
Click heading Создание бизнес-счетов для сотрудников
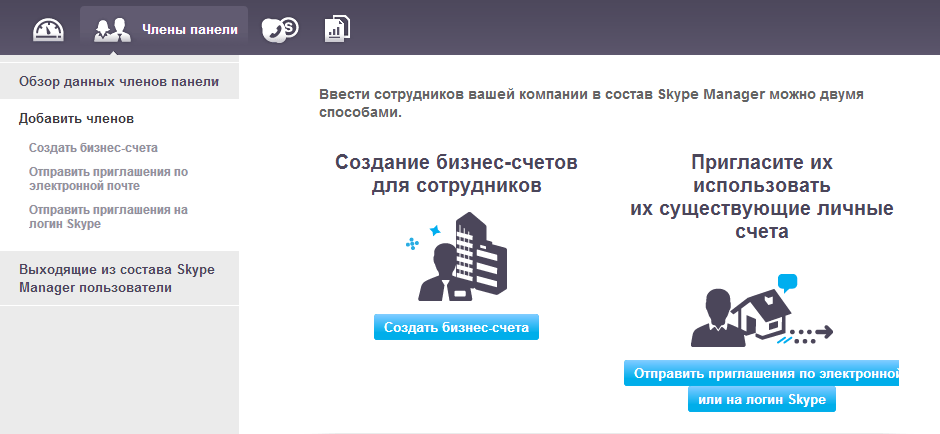click(x=456, y=174)
